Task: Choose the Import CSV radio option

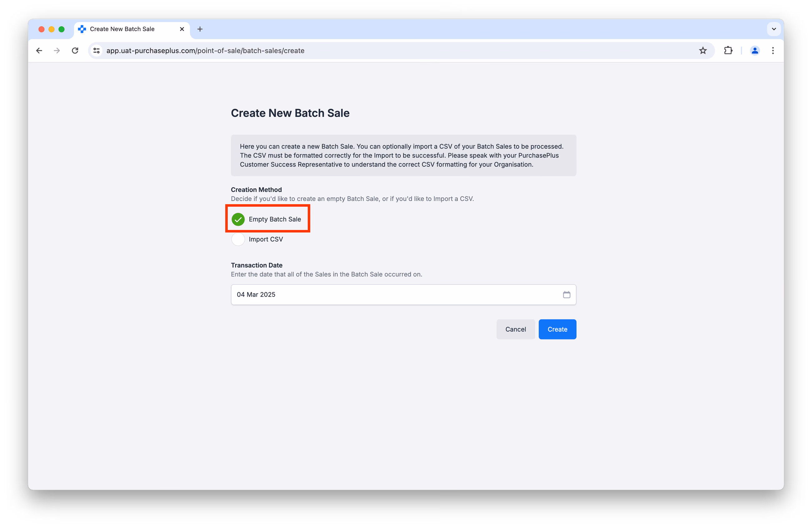Action: [238, 239]
